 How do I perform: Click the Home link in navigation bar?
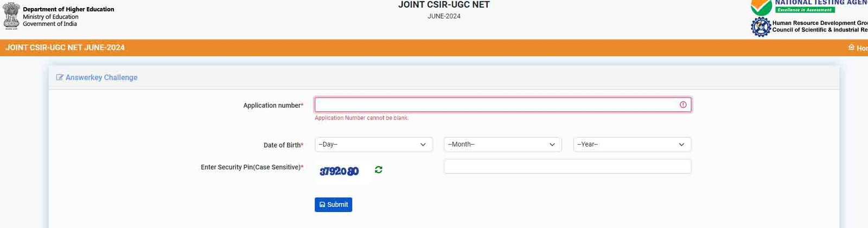click(858, 48)
